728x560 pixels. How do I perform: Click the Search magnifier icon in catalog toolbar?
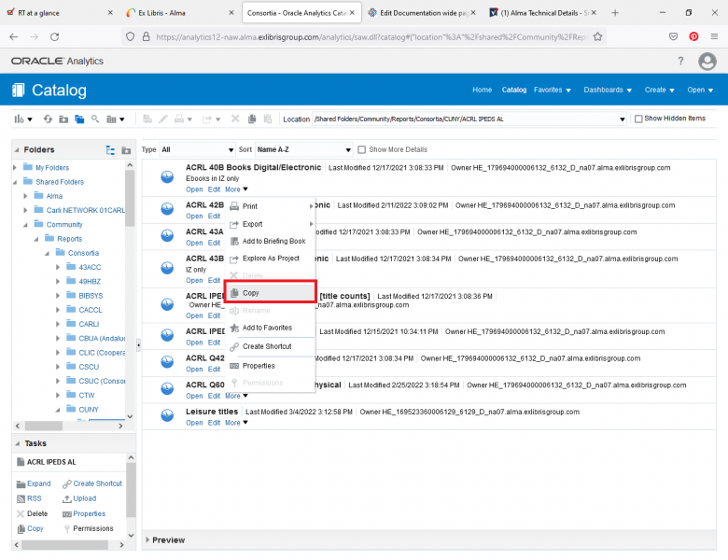[95, 119]
